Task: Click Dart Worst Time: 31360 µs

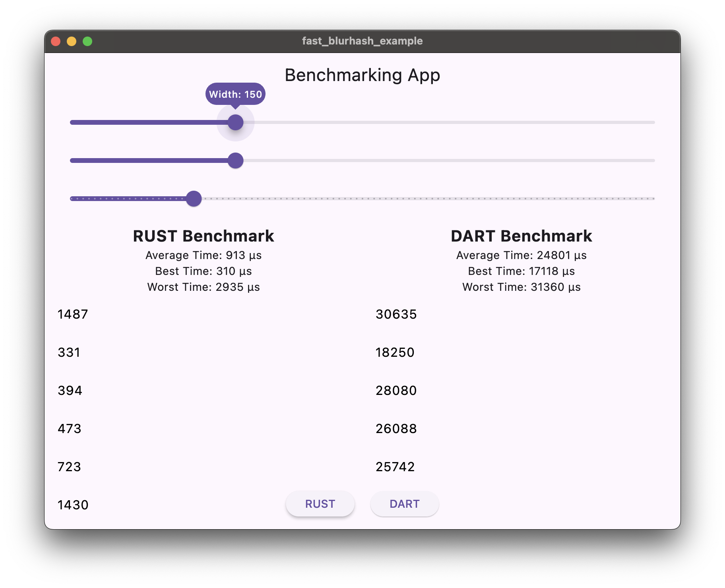Action: (521, 287)
